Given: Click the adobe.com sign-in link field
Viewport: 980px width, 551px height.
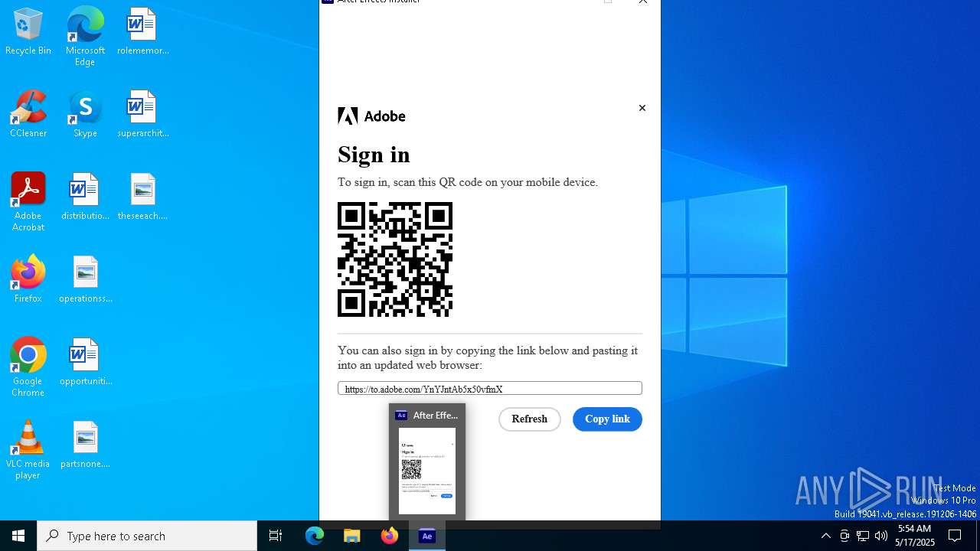Looking at the screenshot, I should click(490, 389).
